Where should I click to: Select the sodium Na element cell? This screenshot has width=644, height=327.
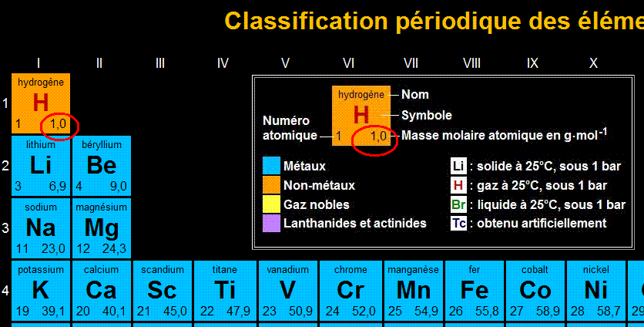(x=40, y=228)
